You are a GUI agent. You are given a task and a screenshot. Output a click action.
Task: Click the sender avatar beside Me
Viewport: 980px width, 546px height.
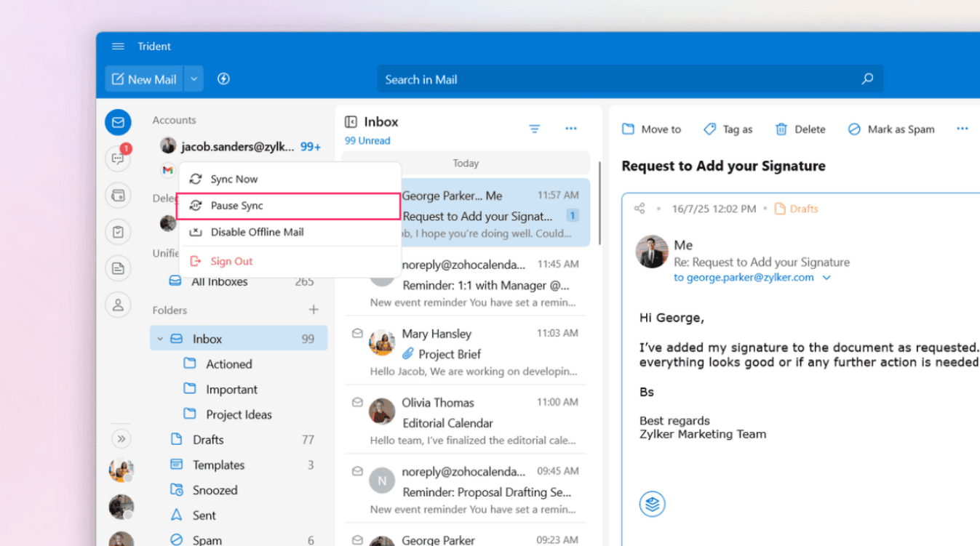[652, 252]
